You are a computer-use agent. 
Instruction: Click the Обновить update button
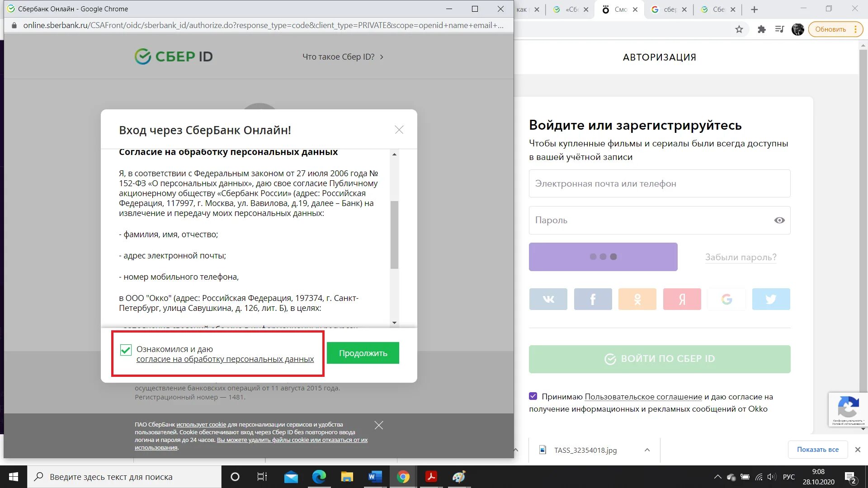[830, 29]
